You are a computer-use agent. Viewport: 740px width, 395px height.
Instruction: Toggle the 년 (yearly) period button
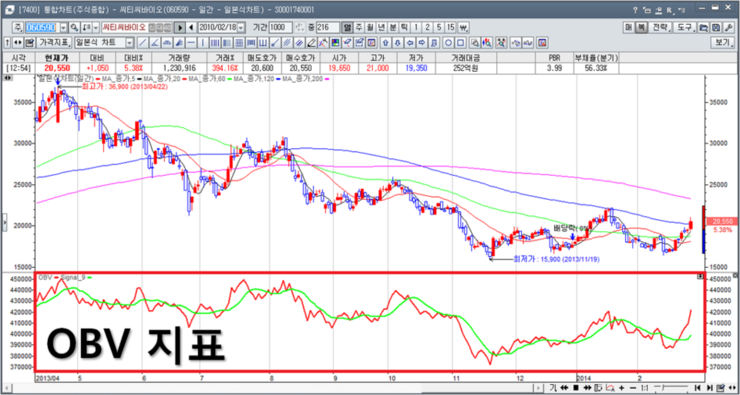(381, 27)
